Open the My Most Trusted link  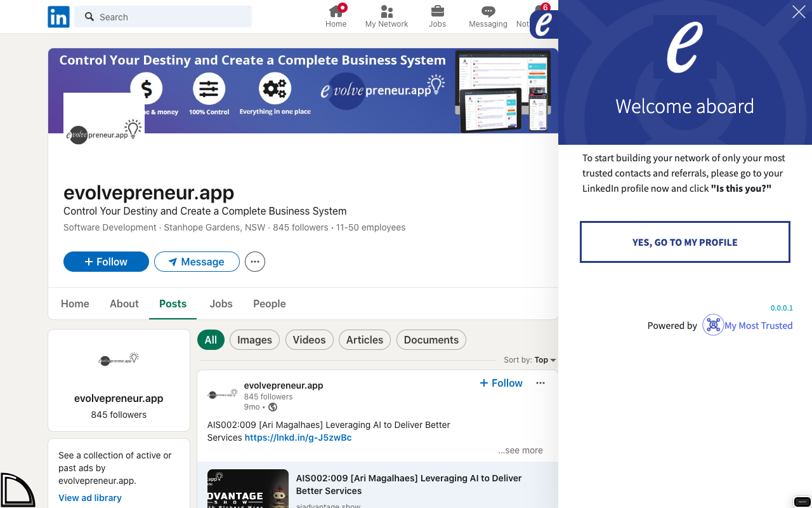coord(759,325)
